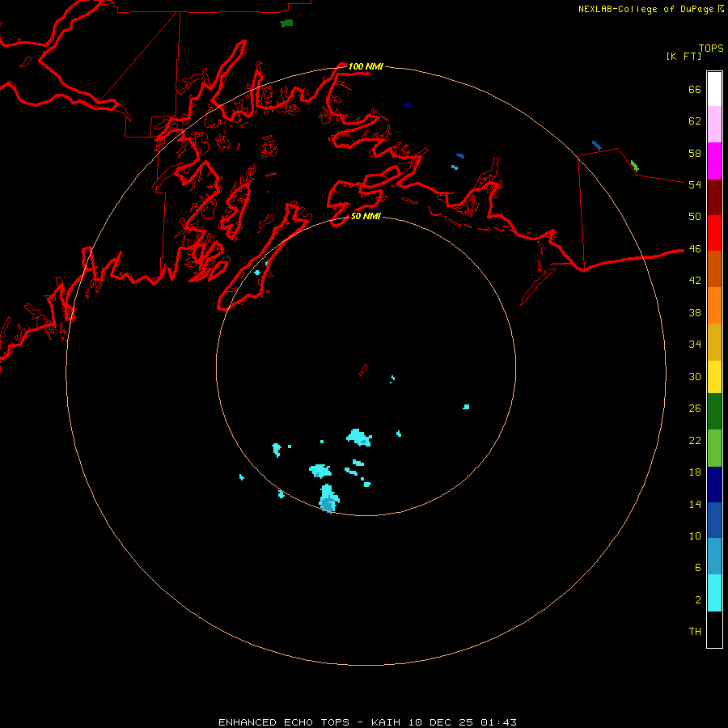Click the light pink legend swatch

[x=714, y=124]
